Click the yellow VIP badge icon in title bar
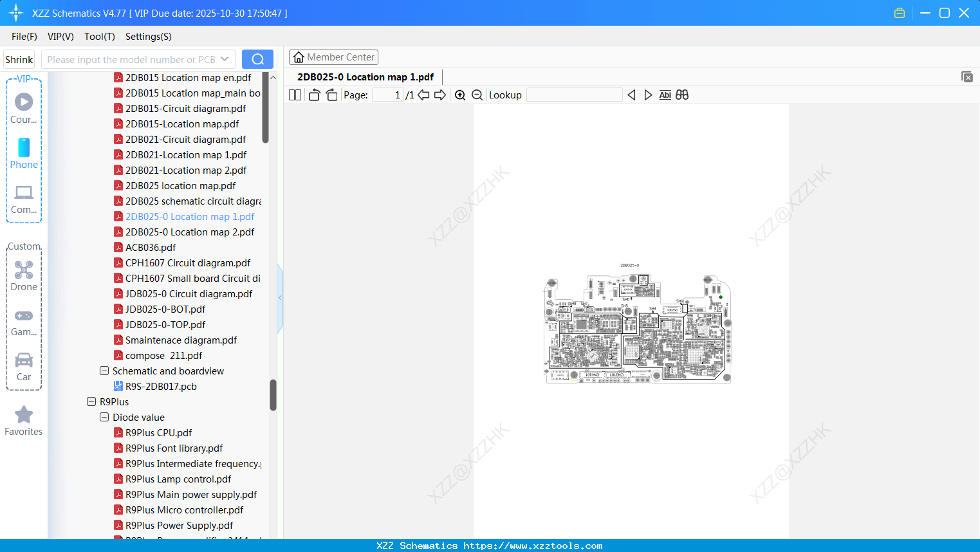980x552 pixels. coord(900,13)
